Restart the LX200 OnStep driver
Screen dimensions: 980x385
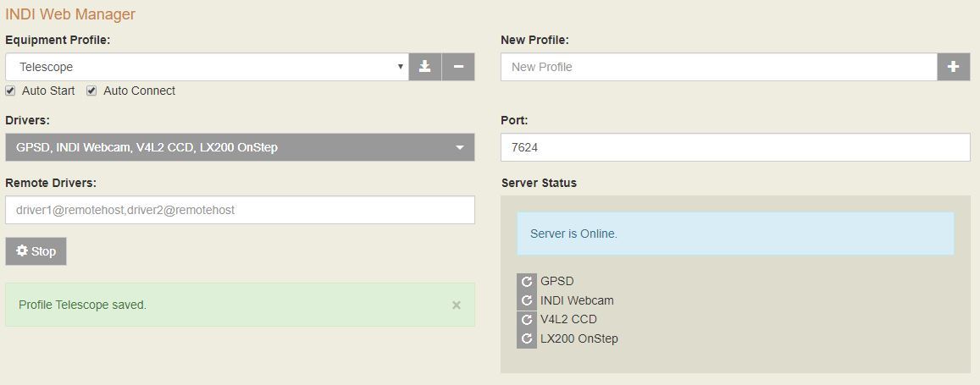[527, 338]
